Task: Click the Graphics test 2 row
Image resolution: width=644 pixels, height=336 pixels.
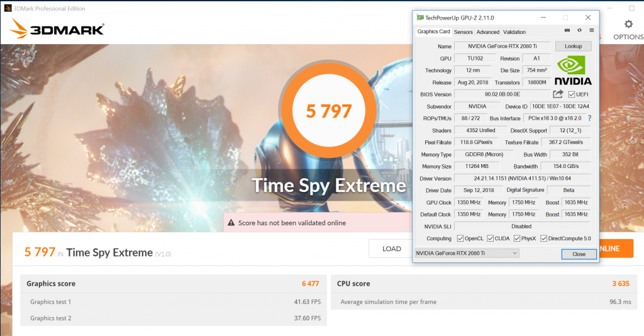Action: tap(174, 318)
